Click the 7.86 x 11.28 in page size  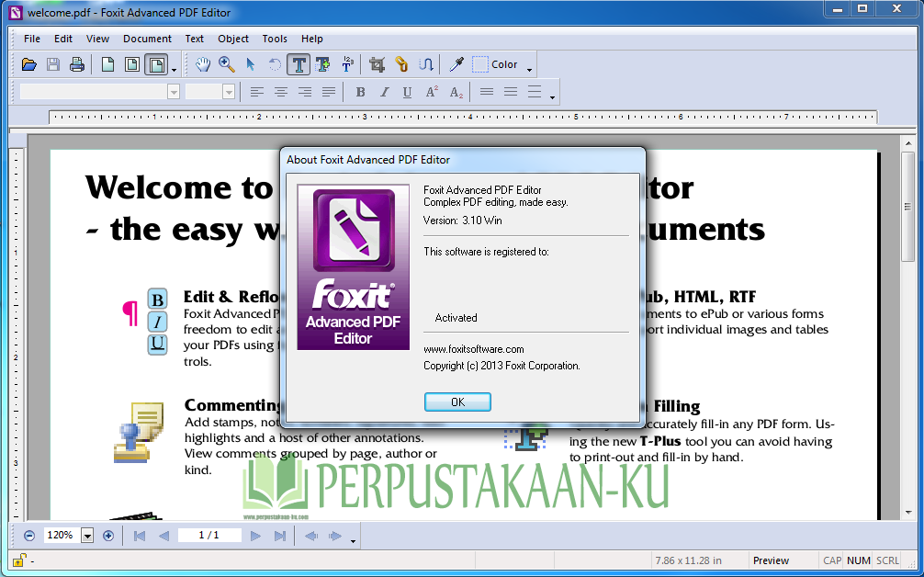pos(688,560)
